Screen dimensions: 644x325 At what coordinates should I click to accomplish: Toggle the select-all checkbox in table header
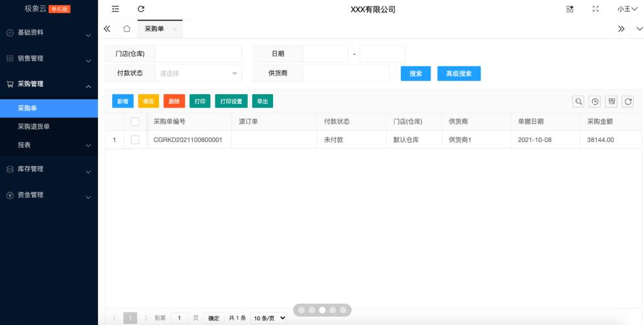[x=135, y=121]
